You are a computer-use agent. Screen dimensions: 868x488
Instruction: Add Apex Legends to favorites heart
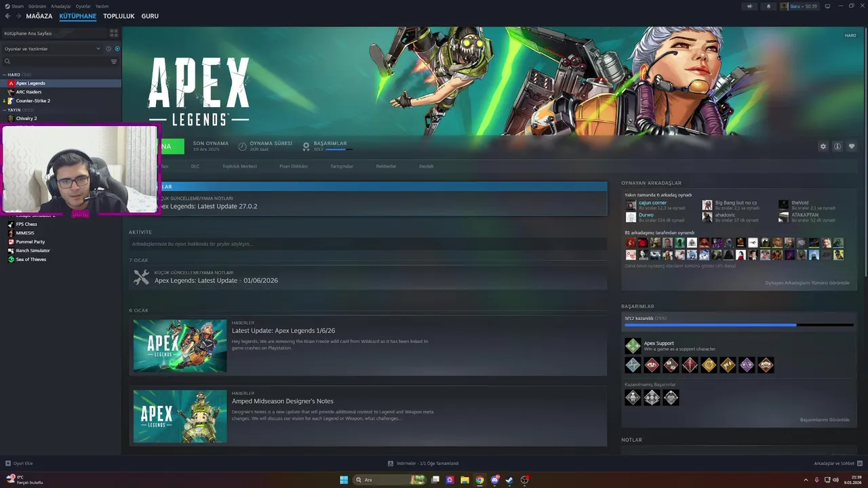point(852,146)
